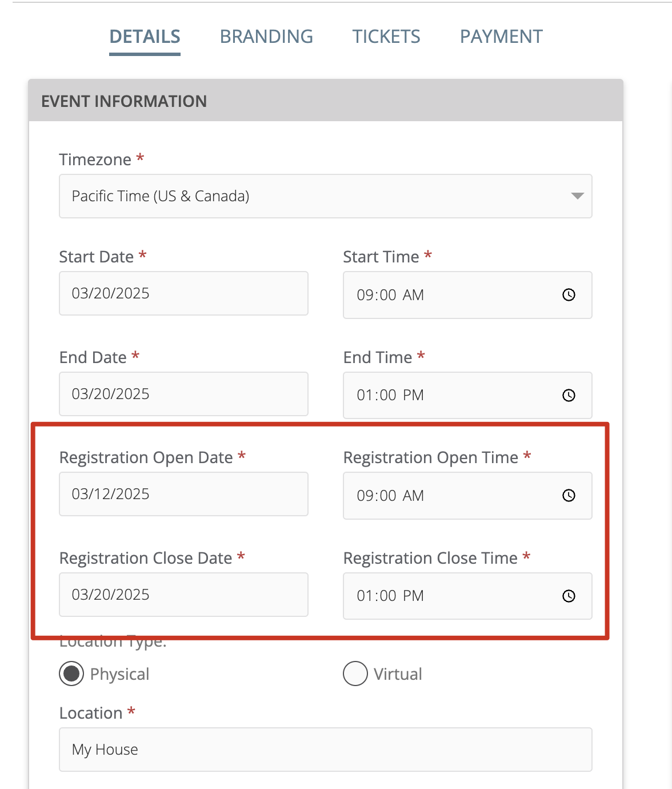The image size is (672, 789).
Task: Expand the Timezone dropdown arrow
Action: [x=577, y=196]
